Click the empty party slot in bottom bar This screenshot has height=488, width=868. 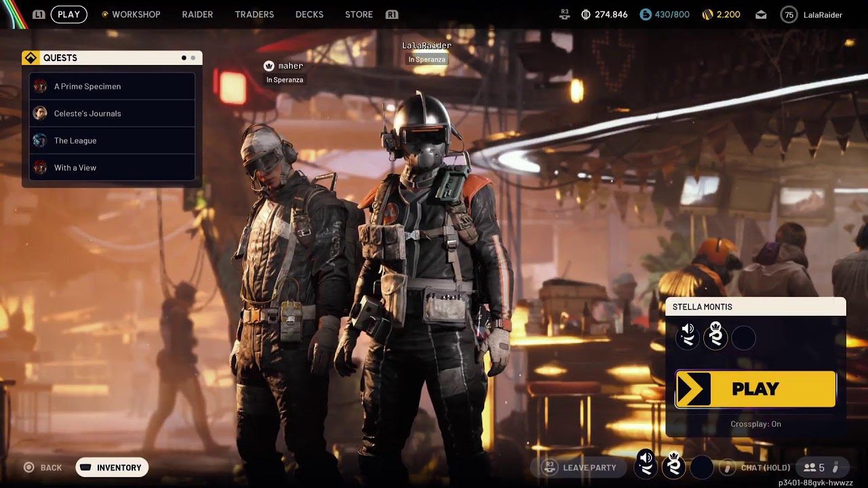click(x=702, y=467)
